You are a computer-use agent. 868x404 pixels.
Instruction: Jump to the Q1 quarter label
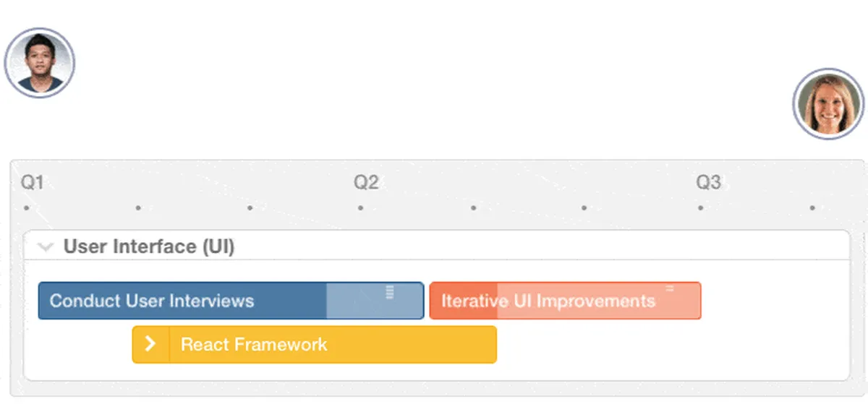33,183
